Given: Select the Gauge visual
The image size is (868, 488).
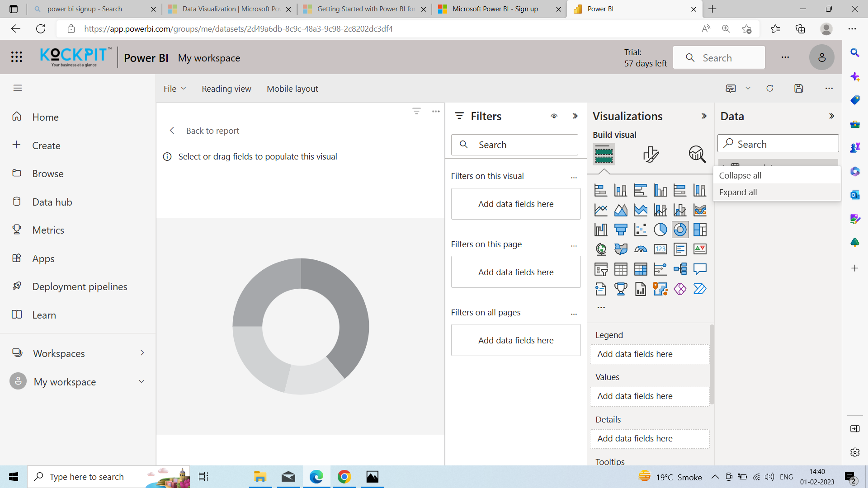Looking at the screenshot, I should [x=641, y=249].
